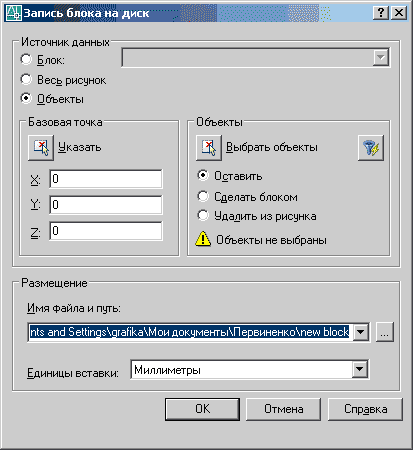The width and height of the screenshot is (413, 450).
Task: Click the OK button
Action: tap(202, 409)
